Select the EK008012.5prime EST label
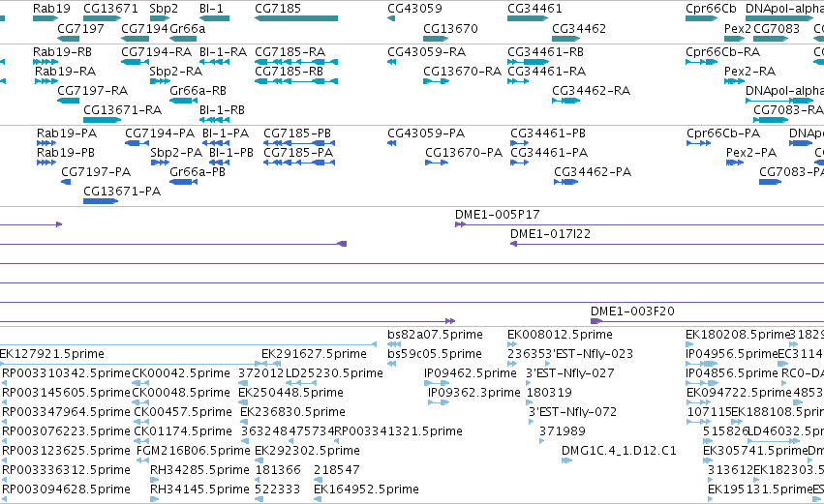The width and height of the screenshot is (824, 504). coord(560,335)
